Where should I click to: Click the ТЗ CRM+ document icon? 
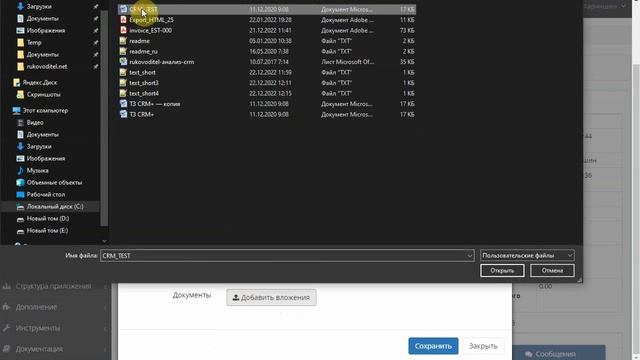click(x=123, y=114)
